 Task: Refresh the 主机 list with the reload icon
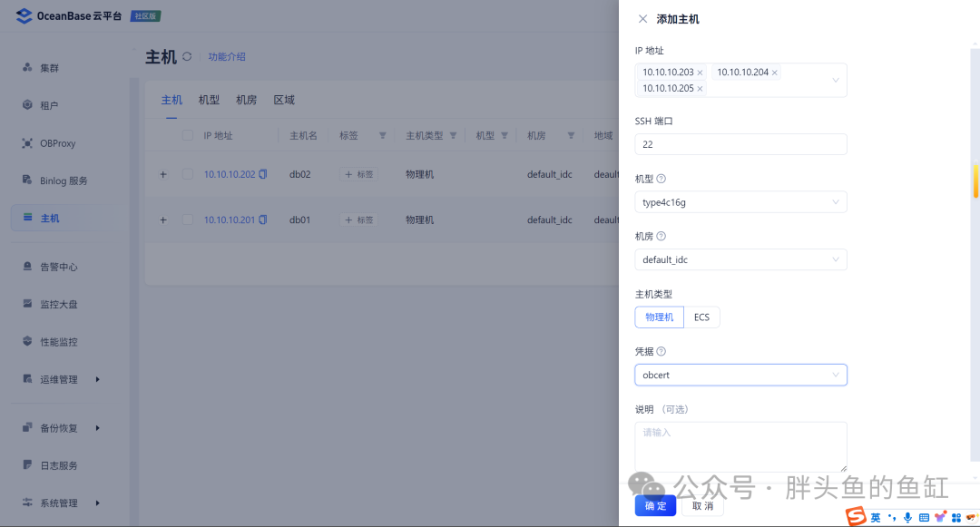pos(187,57)
